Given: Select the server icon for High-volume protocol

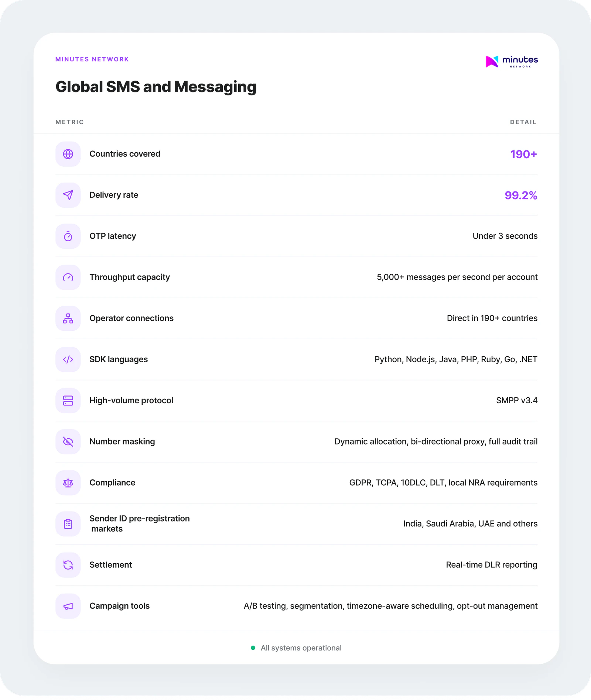Looking at the screenshot, I should (68, 401).
